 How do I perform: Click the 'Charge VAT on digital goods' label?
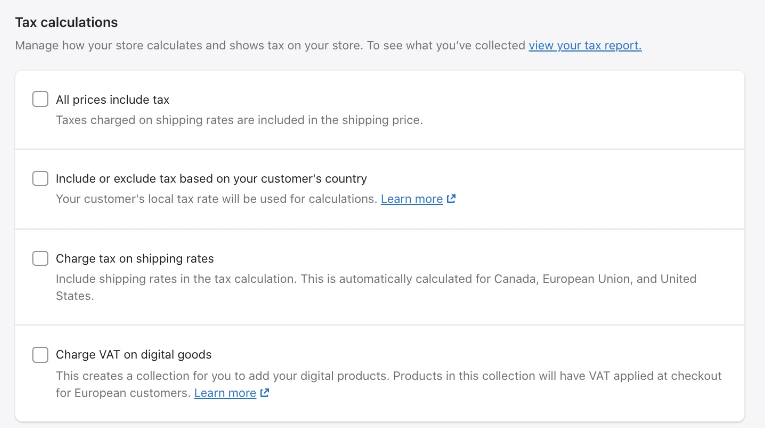pos(133,354)
